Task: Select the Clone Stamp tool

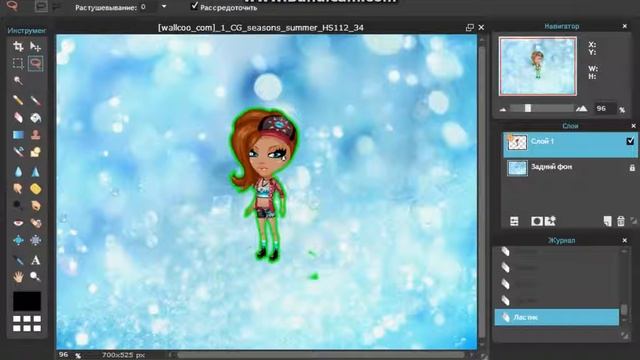Action: coord(36,135)
